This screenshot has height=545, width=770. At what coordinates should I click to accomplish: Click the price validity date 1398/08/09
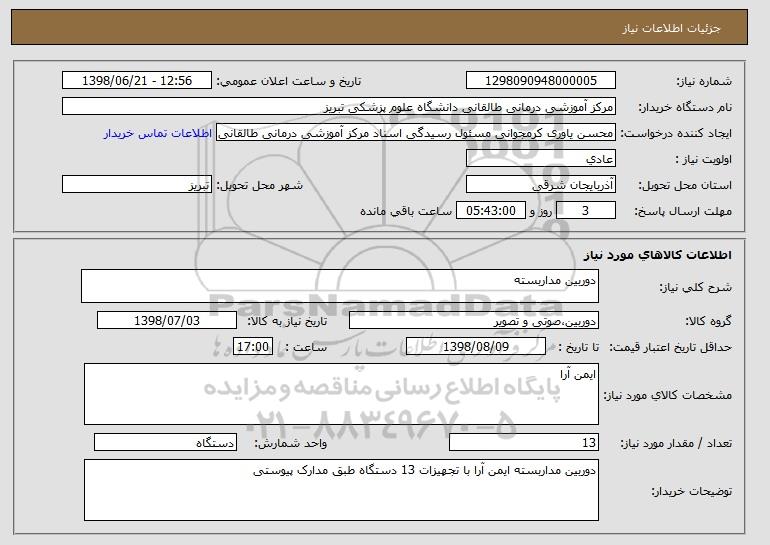476,347
